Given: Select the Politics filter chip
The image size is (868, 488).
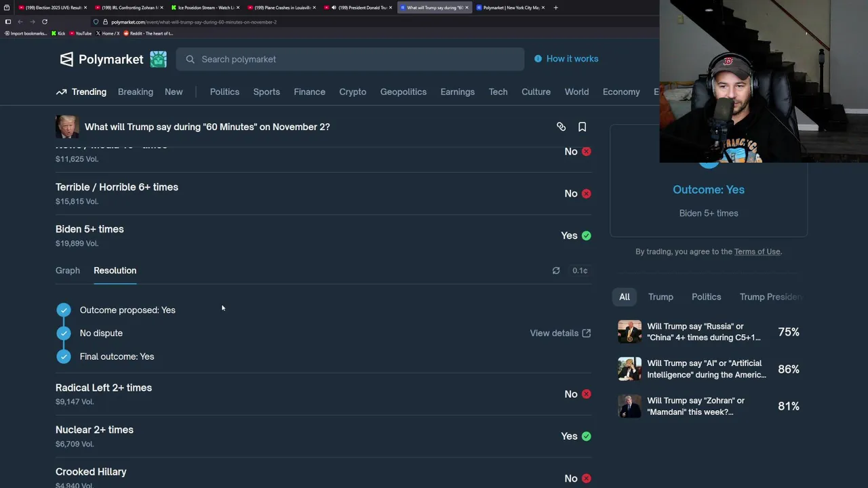Looking at the screenshot, I should [706, 297].
